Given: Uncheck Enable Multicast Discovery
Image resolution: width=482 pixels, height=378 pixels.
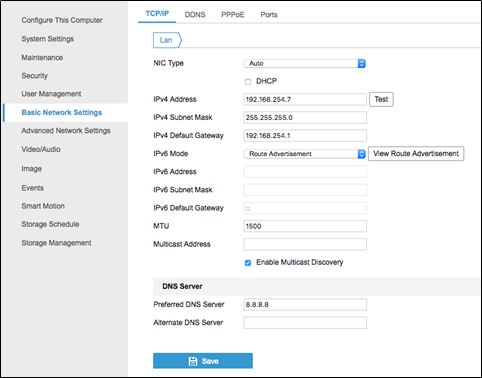Looking at the screenshot, I should click(x=248, y=263).
